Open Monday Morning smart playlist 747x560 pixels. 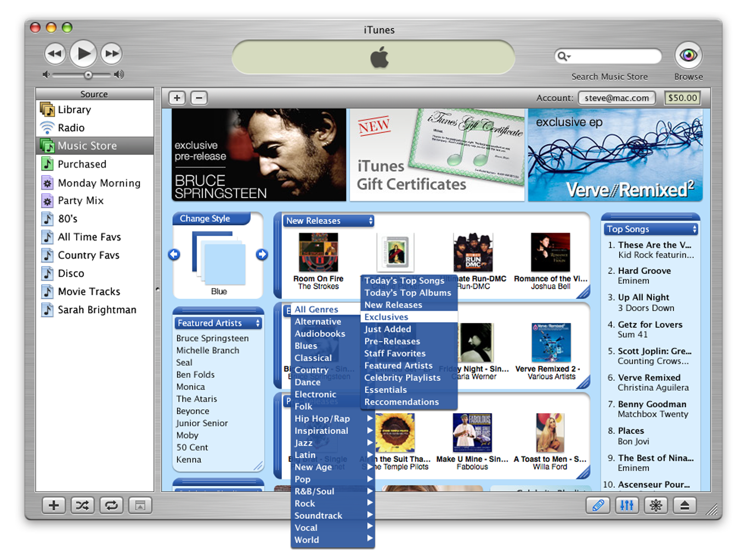click(x=95, y=182)
